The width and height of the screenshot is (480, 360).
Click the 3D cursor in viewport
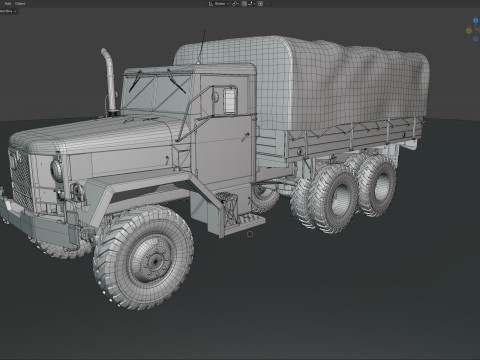(x=250, y=234)
